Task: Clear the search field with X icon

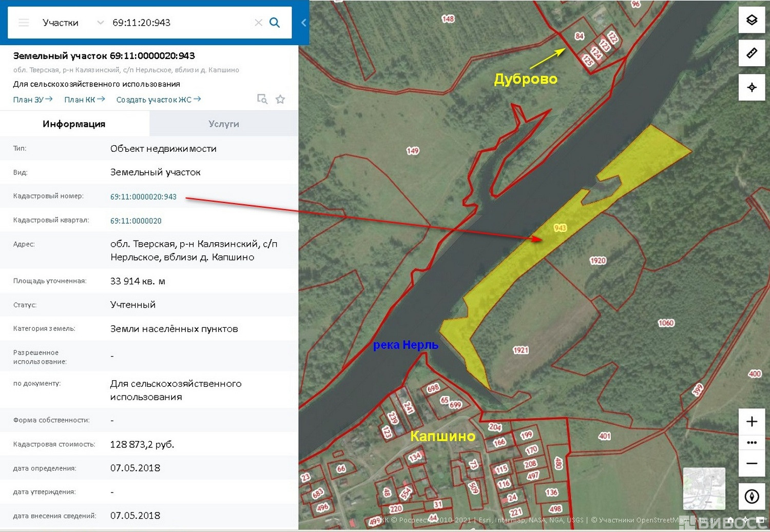Action: coord(259,23)
